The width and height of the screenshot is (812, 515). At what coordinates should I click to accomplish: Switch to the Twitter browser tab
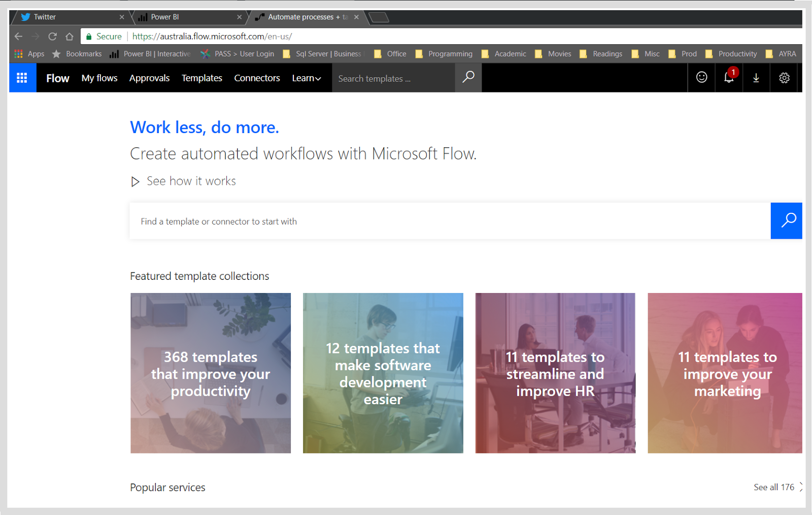(71, 17)
